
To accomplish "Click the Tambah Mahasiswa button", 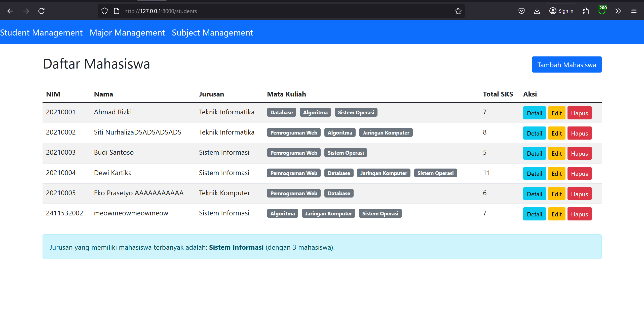I will coord(566,65).
